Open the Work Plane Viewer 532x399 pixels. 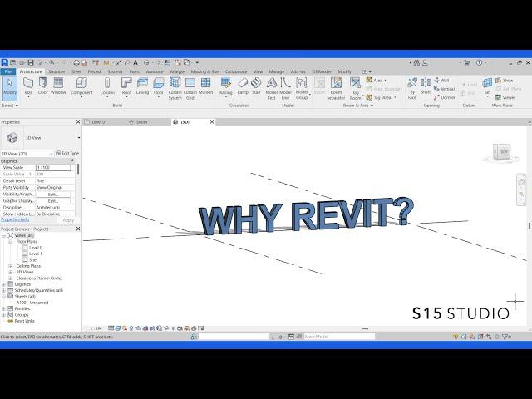(505, 97)
